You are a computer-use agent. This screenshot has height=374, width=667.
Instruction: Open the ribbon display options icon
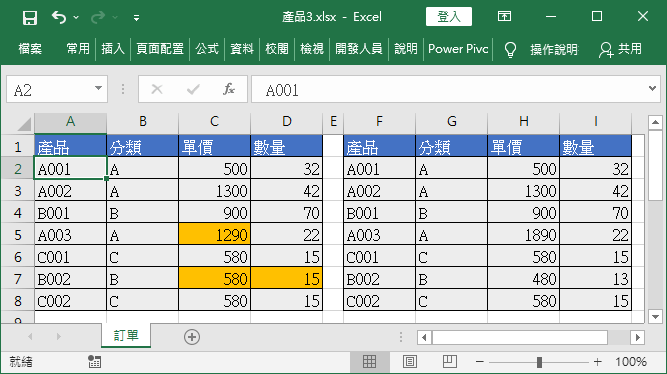[505, 17]
